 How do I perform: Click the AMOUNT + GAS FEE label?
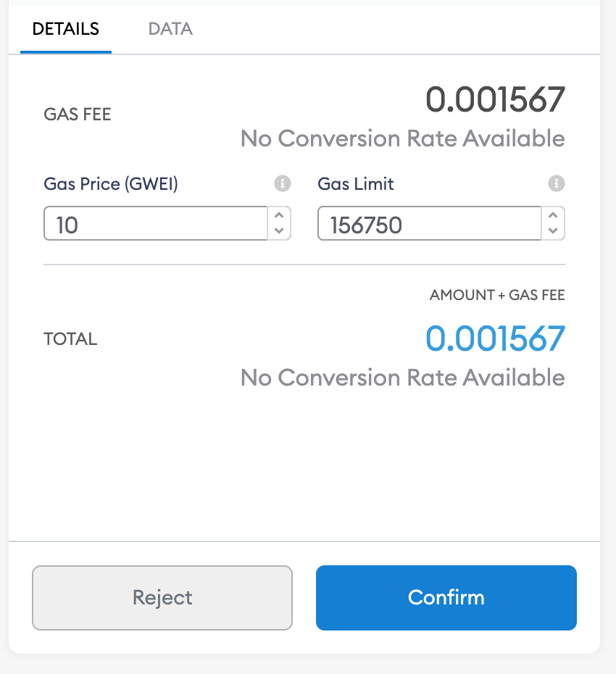(x=497, y=295)
